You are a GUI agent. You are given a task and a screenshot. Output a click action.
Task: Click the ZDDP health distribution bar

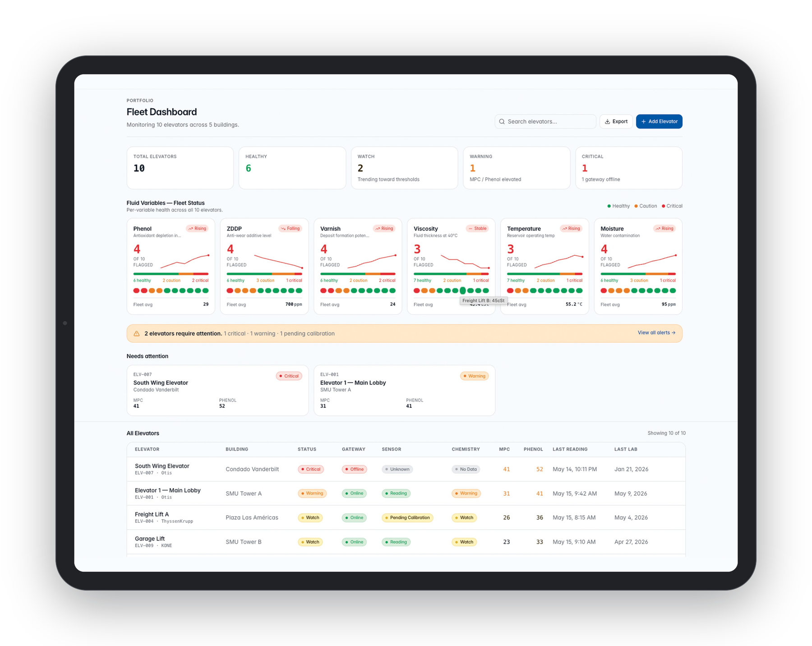click(264, 274)
